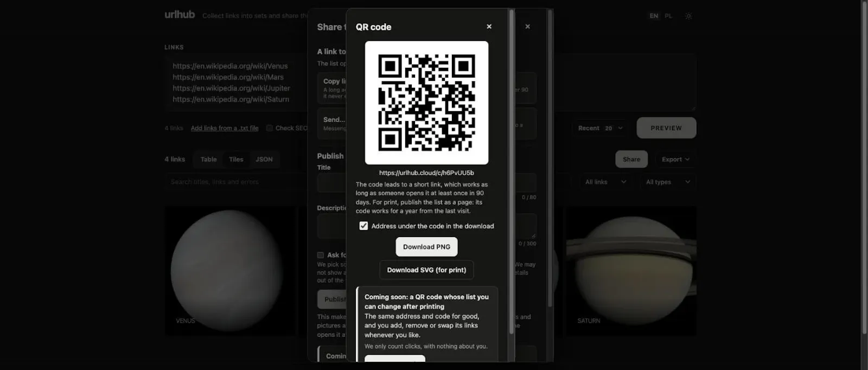868x370 pixels.
Task: Expand the All links filter
Action: click(x=606, y=182)
